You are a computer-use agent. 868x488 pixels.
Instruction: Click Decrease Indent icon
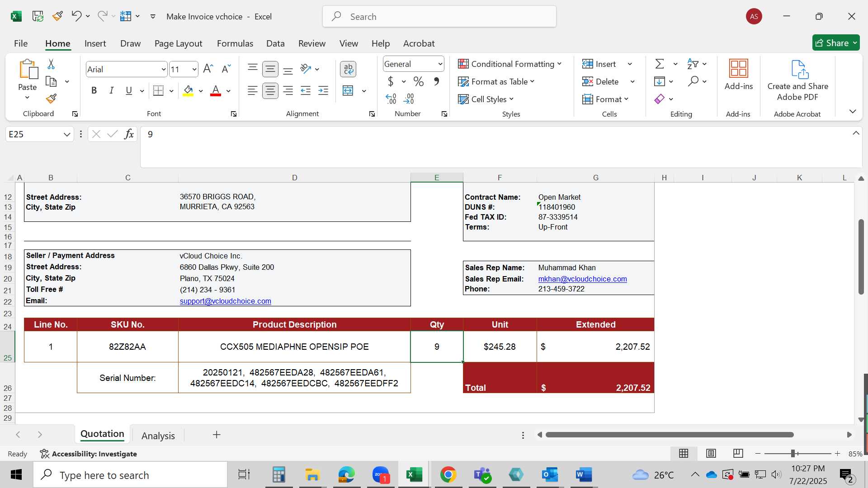(x=306, y=91)
